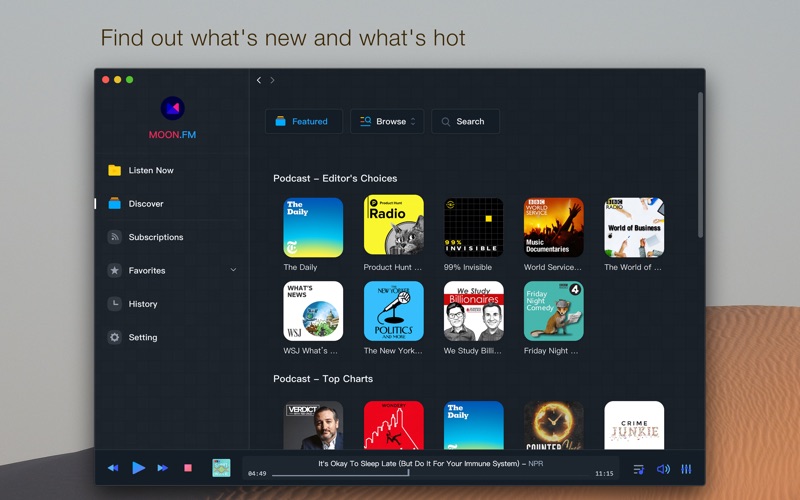Viewport: 800px width, 500px height.
Task: Open the Product Hunt Radio podcast
Action: tap(393, 225)
